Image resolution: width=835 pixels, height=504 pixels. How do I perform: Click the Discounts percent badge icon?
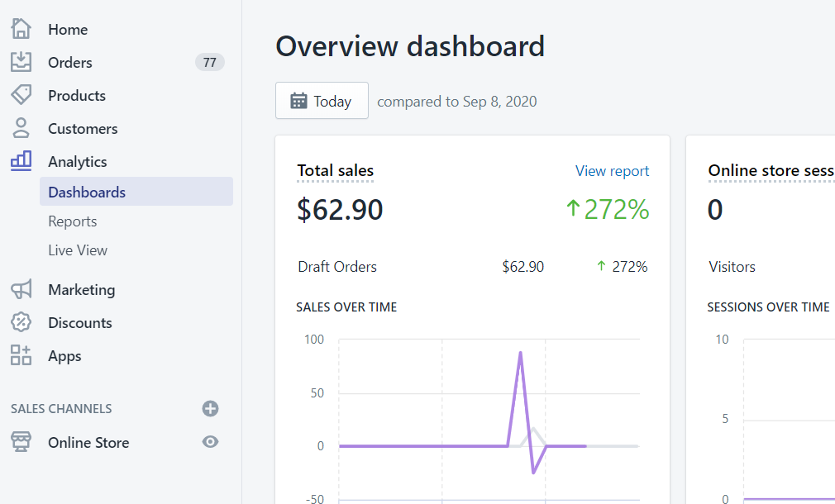pos(21,322)
